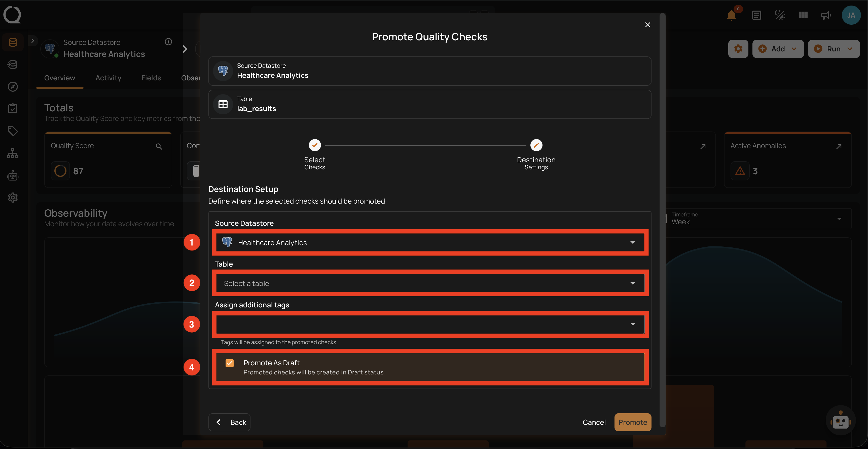Click the Select Checks step indicator
This screenshot has height=449, width=868.
click(315, 145)
